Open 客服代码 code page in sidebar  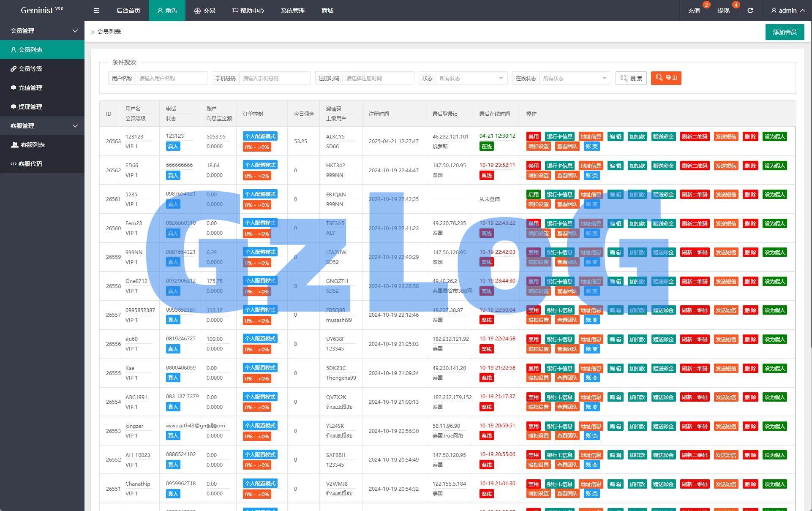point(30,164)
